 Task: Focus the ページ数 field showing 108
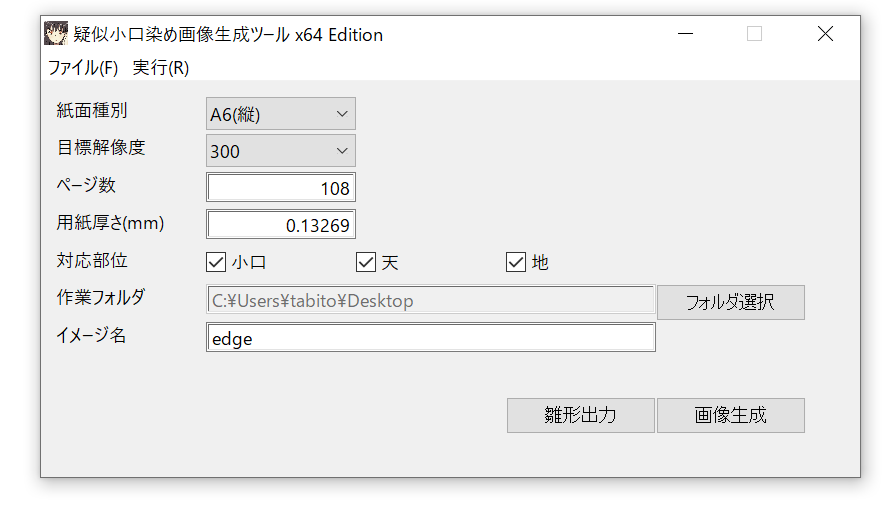pos(280,188)
